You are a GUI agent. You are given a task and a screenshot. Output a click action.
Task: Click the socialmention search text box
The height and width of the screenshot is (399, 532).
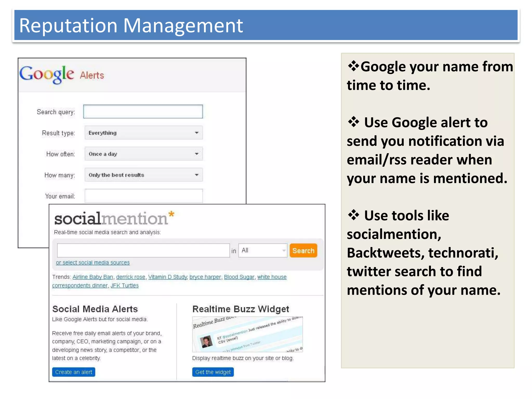pos(143,250)
